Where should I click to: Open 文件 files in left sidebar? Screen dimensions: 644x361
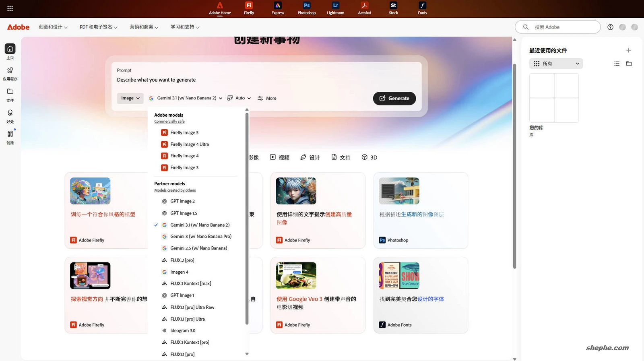tap(10, 95)
